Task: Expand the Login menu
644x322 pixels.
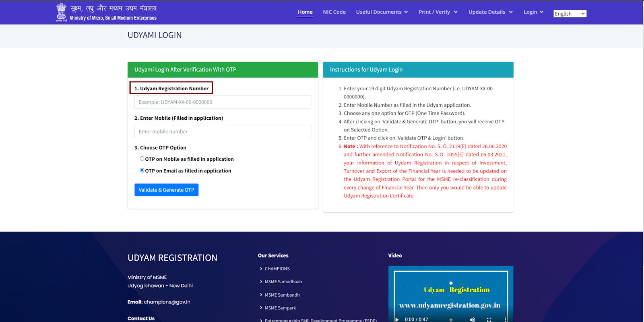Action: 533,12
